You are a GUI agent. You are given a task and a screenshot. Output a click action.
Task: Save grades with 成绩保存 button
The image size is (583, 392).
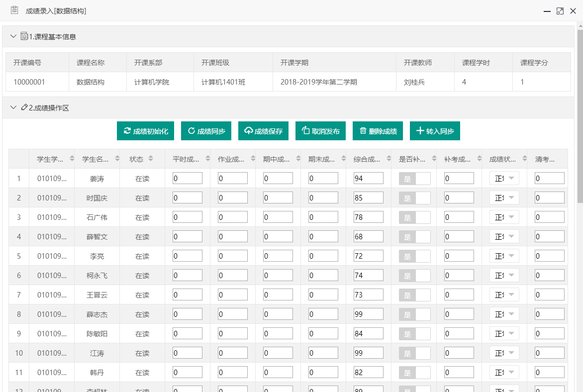point(263,131)
